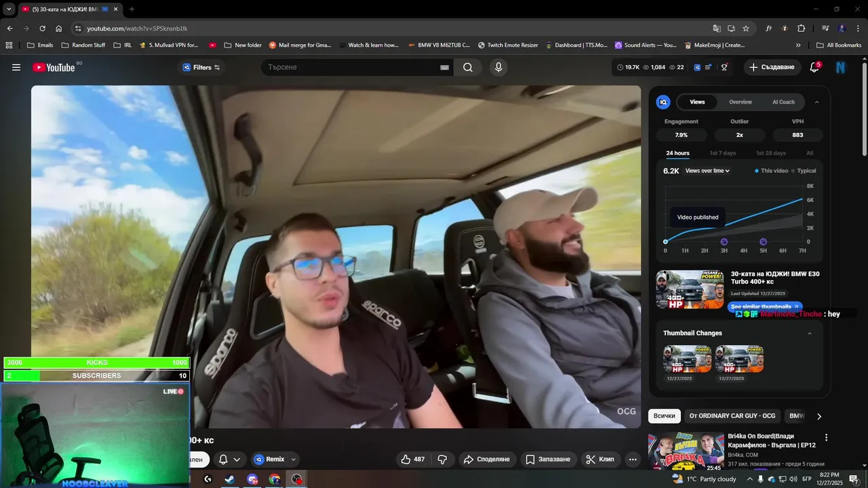
Task: Dislike the video
Action: point(442,459)
